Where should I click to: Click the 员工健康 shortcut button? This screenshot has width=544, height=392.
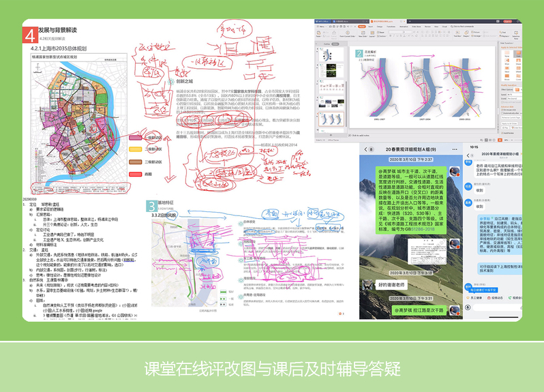[x=474, y=298]
